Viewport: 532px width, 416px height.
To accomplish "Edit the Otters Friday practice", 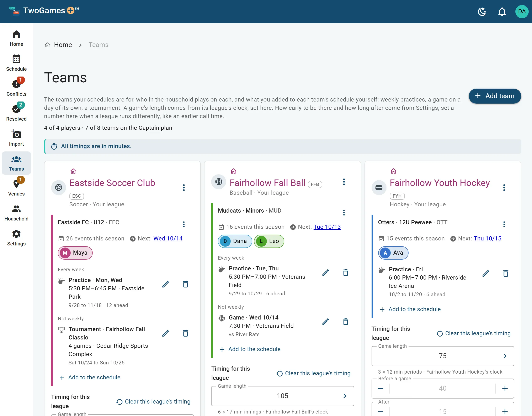I will pyautogui.click(x=486, y=273).
